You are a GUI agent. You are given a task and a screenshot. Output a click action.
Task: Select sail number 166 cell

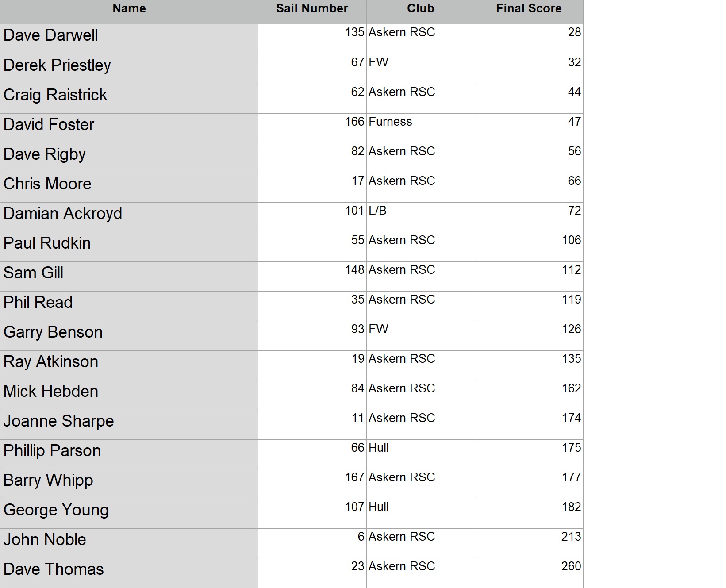click(312, 128)
